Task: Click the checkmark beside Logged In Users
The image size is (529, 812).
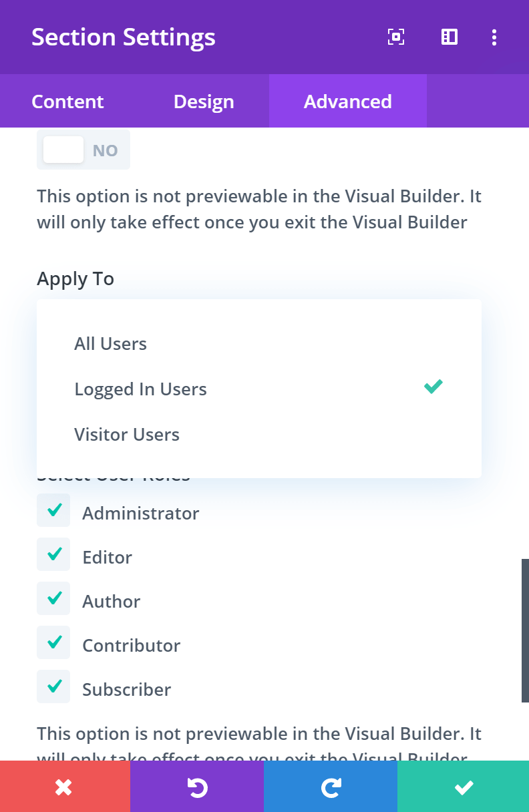Action: click(x=433, y=387)
